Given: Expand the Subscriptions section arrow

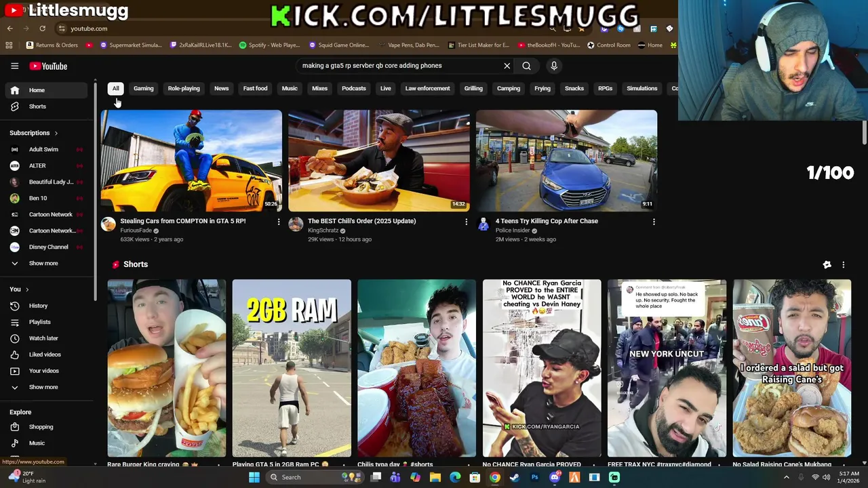Looking at the screenshot, I should (x=56, y=133).
